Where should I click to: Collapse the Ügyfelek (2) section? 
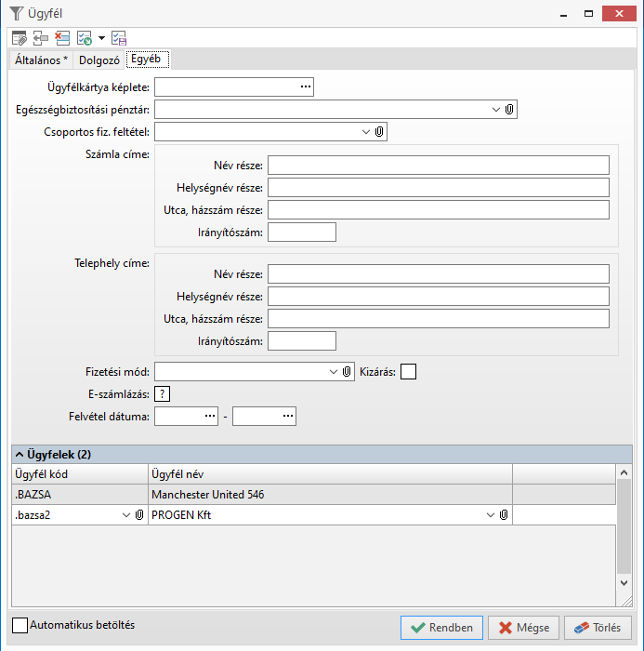click(20, 455)
